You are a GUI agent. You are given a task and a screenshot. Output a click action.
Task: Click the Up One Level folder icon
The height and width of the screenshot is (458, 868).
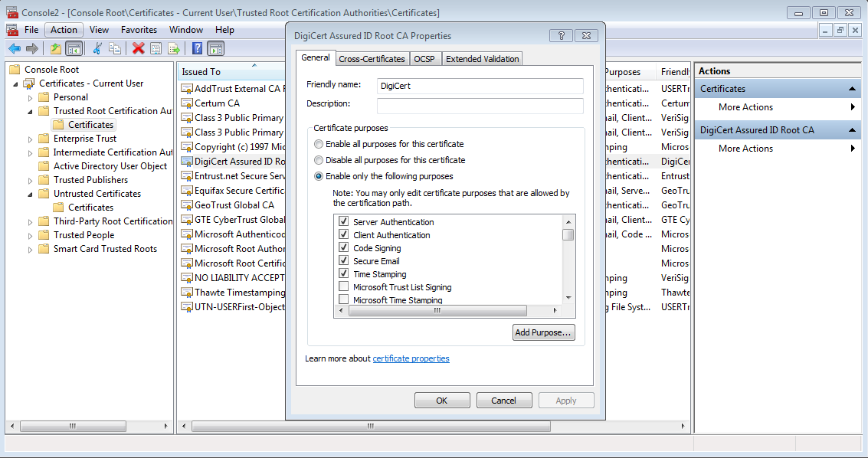point(56,48)
